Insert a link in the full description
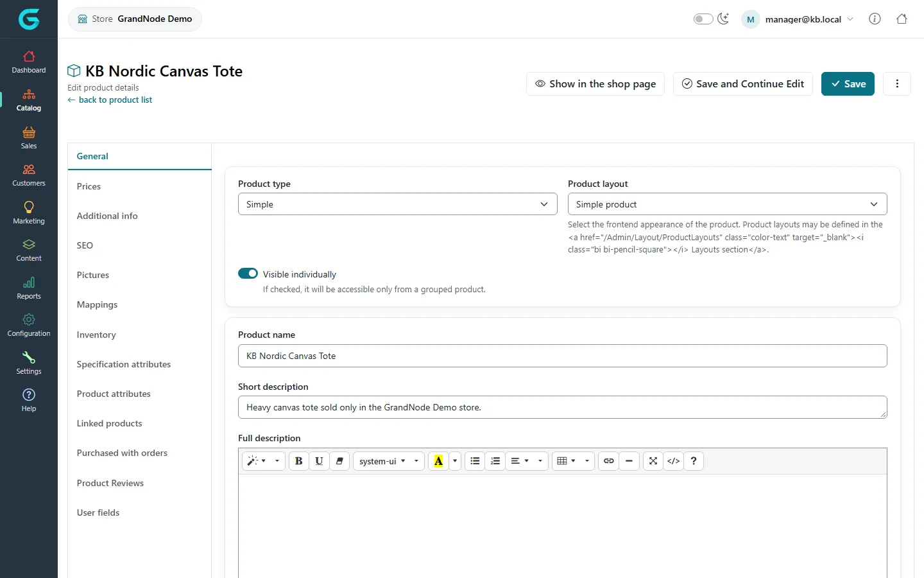Screen dimensions: 924x578 609,461
